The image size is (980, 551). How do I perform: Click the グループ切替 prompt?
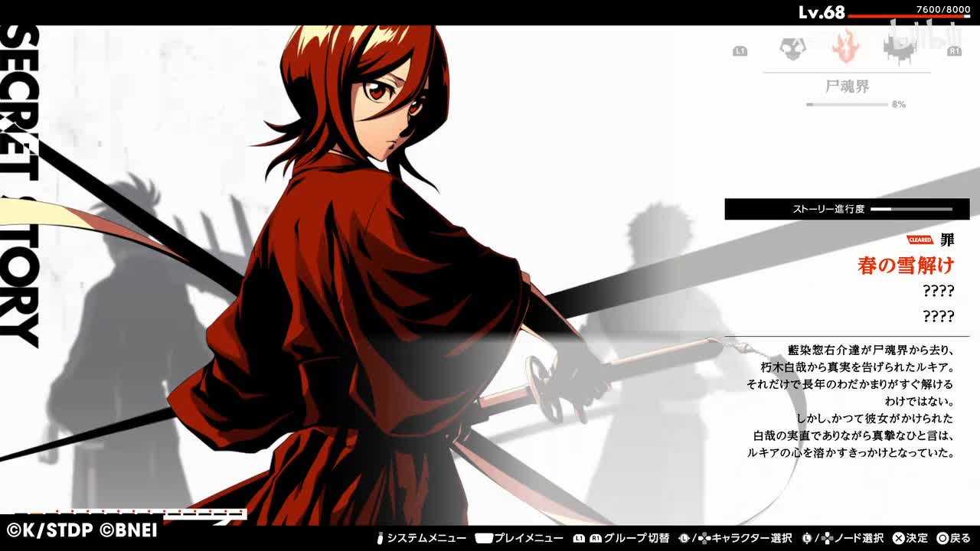(636, 538)
